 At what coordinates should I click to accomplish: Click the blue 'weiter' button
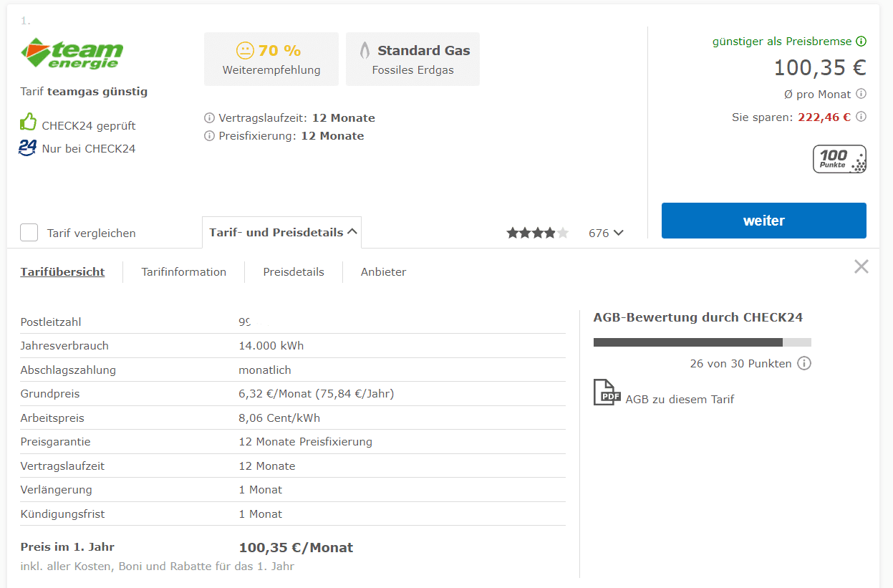[764, 221]
